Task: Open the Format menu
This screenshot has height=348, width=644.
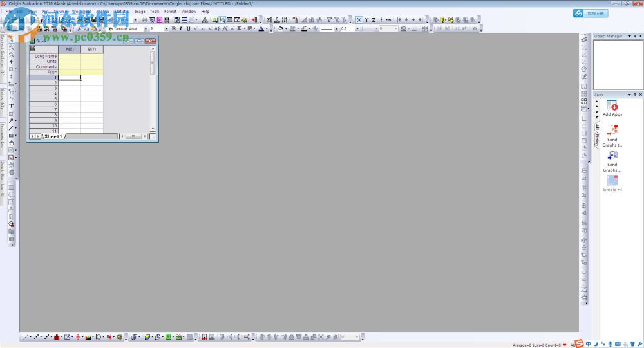Action: (170, 12)
